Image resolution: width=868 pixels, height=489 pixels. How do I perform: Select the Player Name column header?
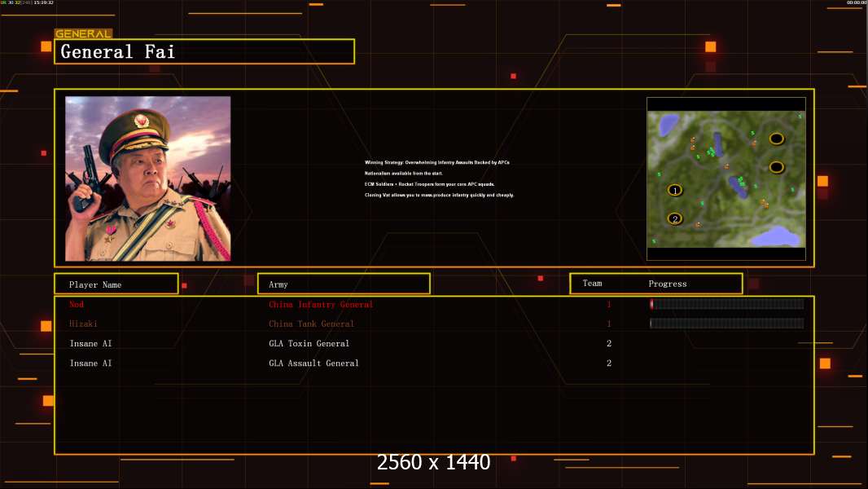116,284
